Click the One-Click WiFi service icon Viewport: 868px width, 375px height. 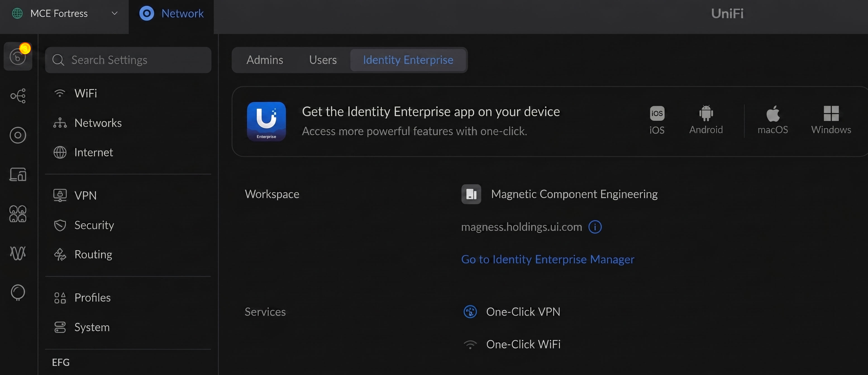coord(470,344)
